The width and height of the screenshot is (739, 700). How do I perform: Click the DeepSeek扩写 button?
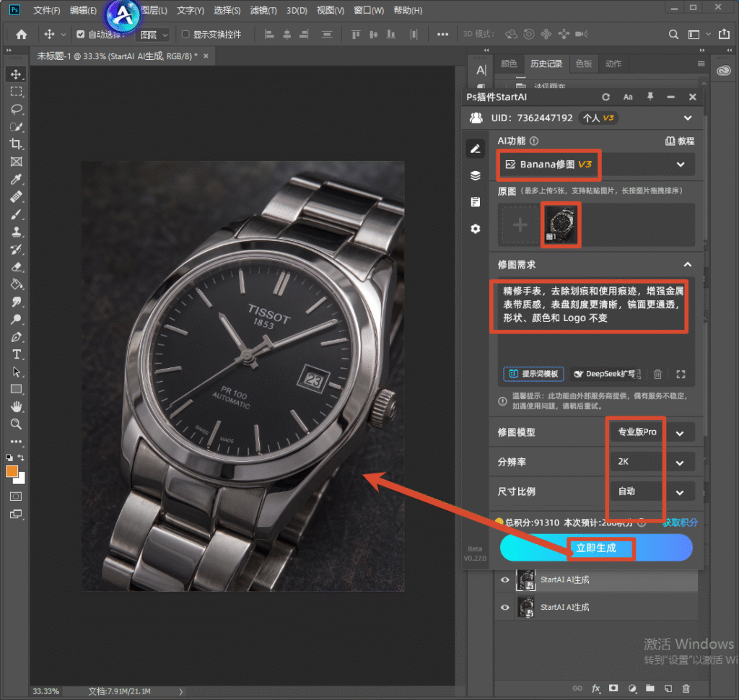607,374
